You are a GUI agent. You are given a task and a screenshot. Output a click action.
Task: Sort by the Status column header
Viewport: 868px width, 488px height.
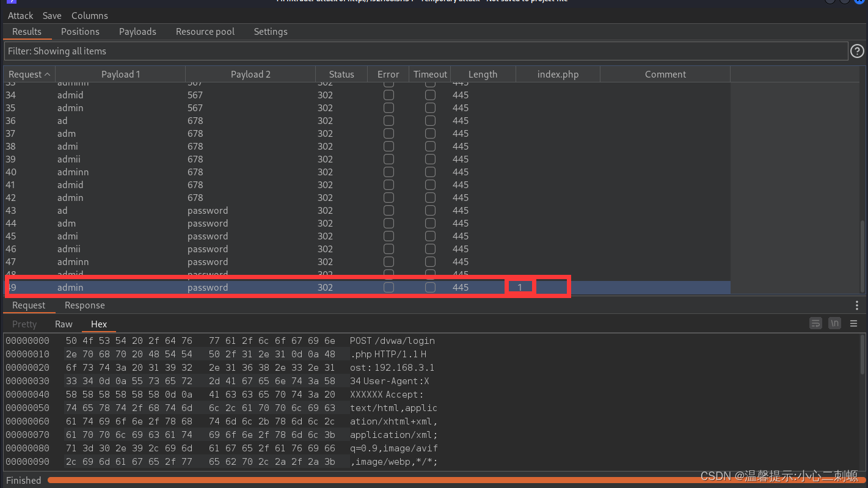tap(341, 75)
